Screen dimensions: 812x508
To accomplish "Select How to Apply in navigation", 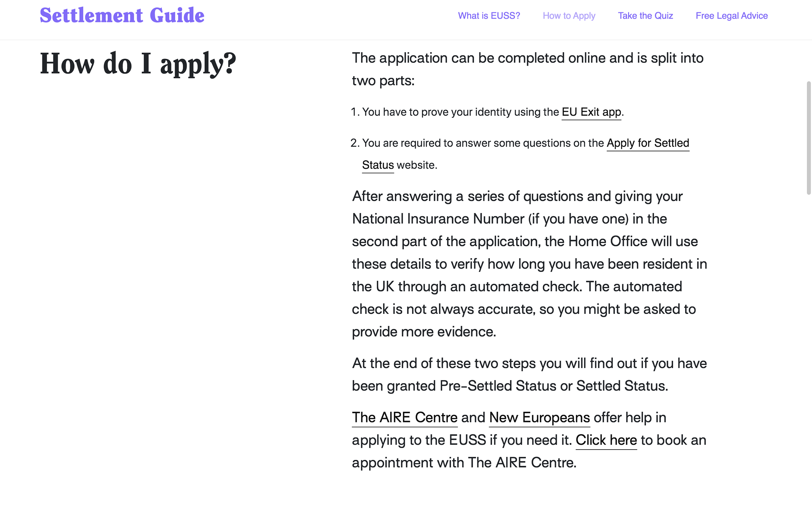I will click(569, 16).
